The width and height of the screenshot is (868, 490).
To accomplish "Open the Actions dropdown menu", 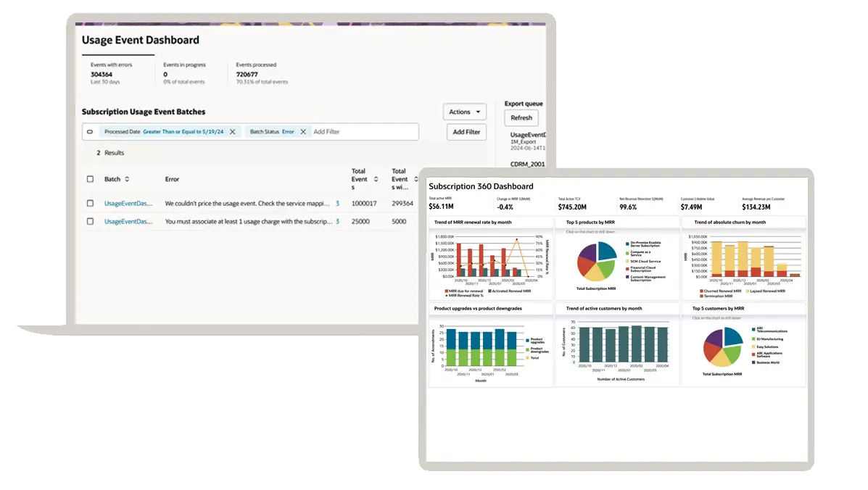I will (464, 112).
